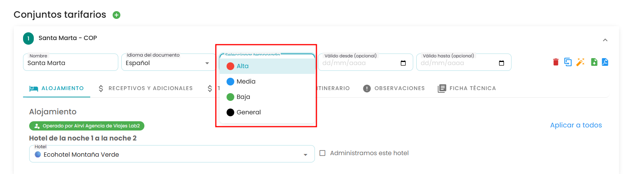The height and width of the screenshot is (174, 644).
Task: Select Baja season option
Action: [x=267, y=97]
